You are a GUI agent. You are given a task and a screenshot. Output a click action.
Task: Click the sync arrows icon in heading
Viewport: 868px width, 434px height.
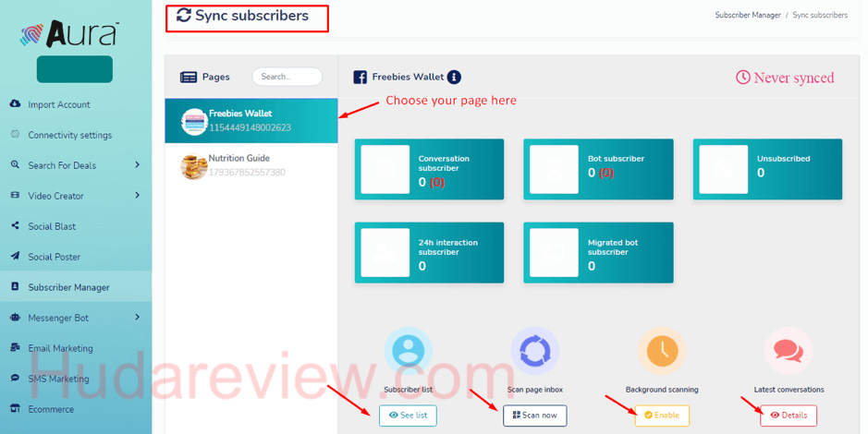point(183,16)
